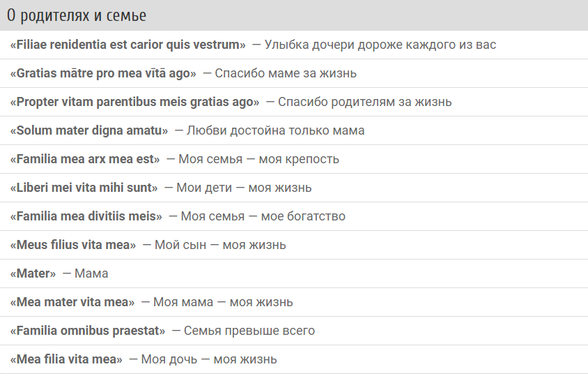Select the translation «Спасибо маме за жизнь»
The image size is (588, 376).
(x=286, y=73)
